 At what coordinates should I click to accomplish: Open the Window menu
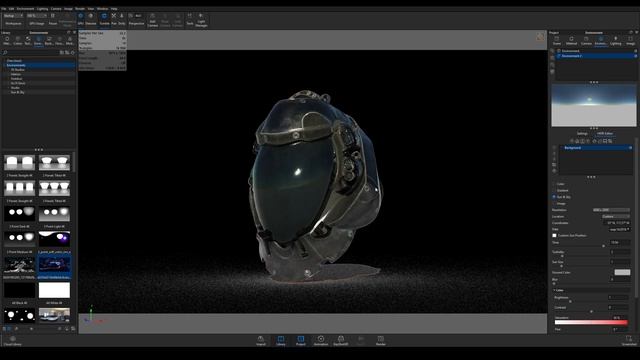pos(102,9)
